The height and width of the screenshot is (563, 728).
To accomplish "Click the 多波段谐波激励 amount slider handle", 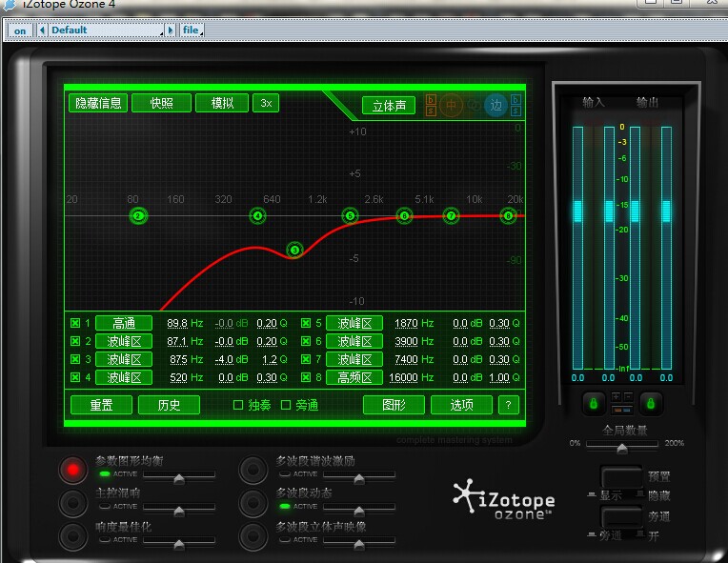I will point(359,478).
